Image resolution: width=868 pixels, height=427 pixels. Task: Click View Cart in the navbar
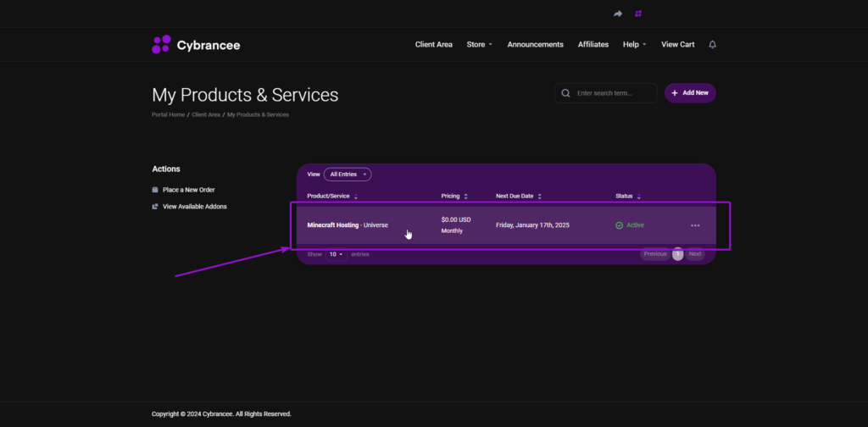(x=677, y=45)
